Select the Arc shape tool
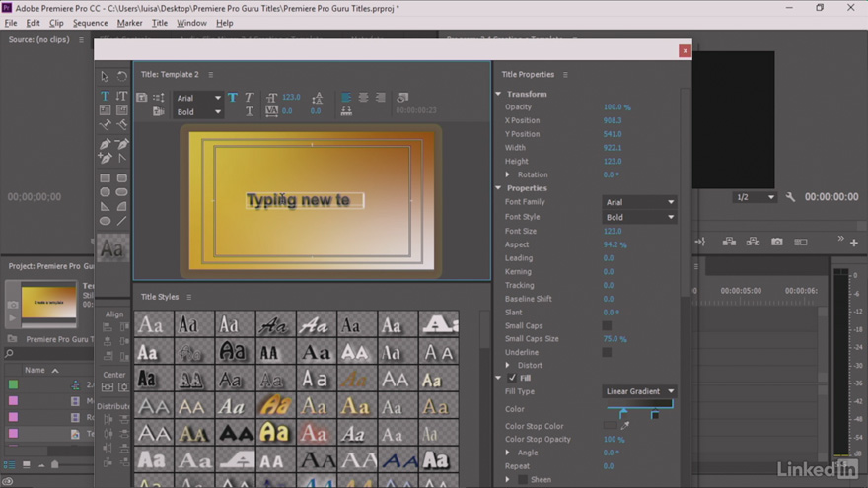The width and height of the screenshot is (868, 488). tap(121, 206)
